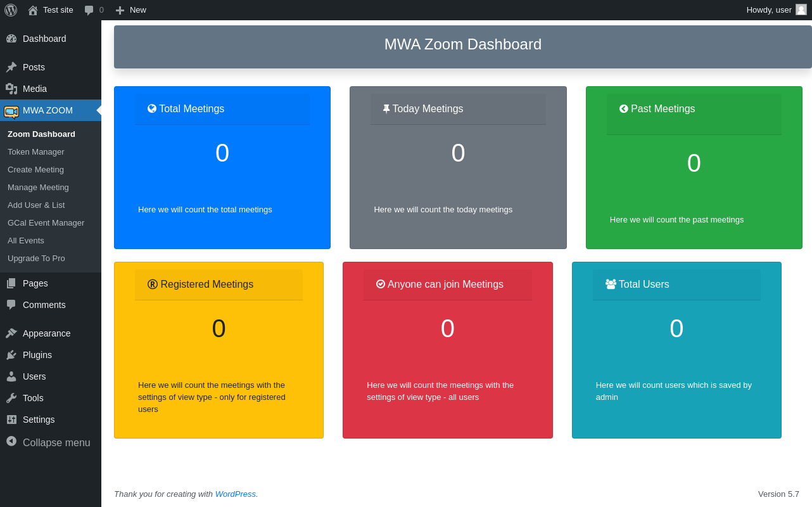Open the Users menu
This screenshot has height=507, width=812.
click(51, 376)
